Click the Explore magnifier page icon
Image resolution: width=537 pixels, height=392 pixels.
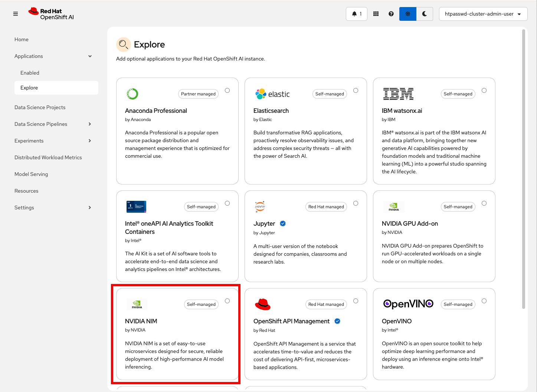124,45
